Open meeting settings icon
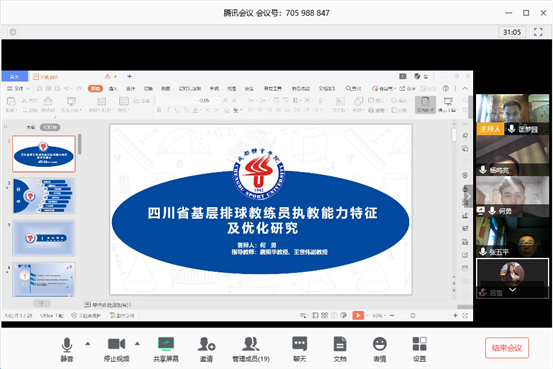 tap(419, 349)
